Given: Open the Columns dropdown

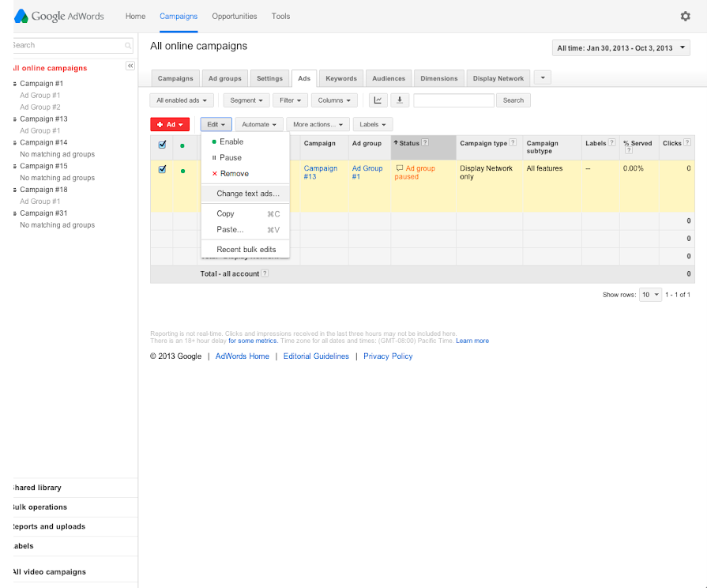Looking at the screenshot, I should [x=334, y=100].
